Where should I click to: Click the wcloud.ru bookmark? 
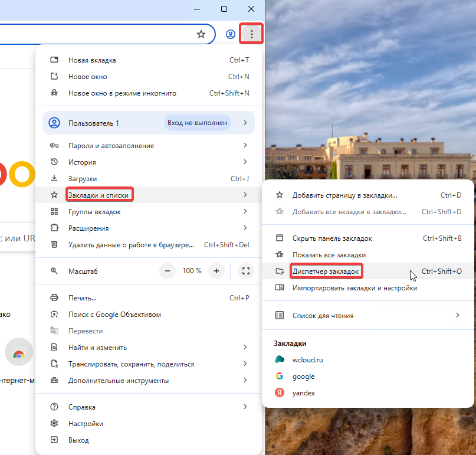(308, 359)
